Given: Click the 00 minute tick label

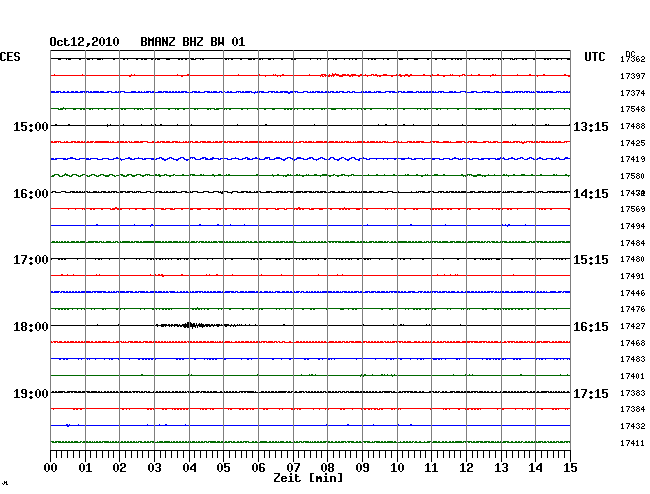Looking at the screenshot, I should 51,468.
